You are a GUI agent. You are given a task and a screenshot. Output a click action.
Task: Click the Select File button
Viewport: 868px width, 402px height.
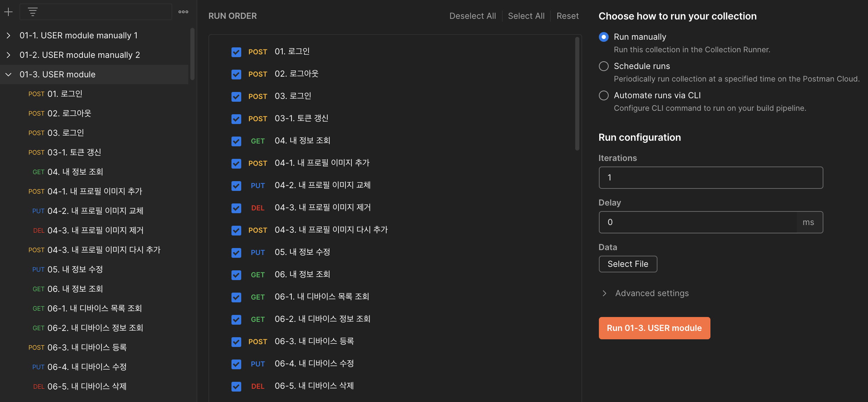tap(628, 264)
